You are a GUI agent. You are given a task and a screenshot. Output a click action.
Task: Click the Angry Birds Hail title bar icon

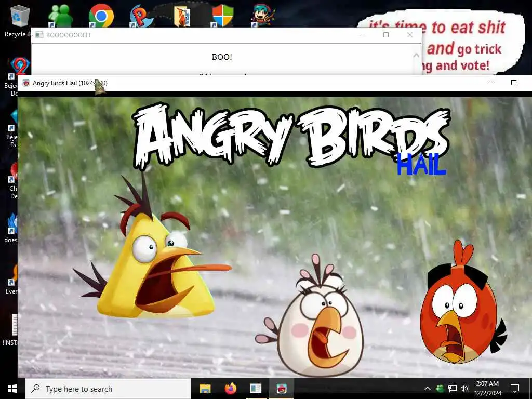click(x=26, y=83)
